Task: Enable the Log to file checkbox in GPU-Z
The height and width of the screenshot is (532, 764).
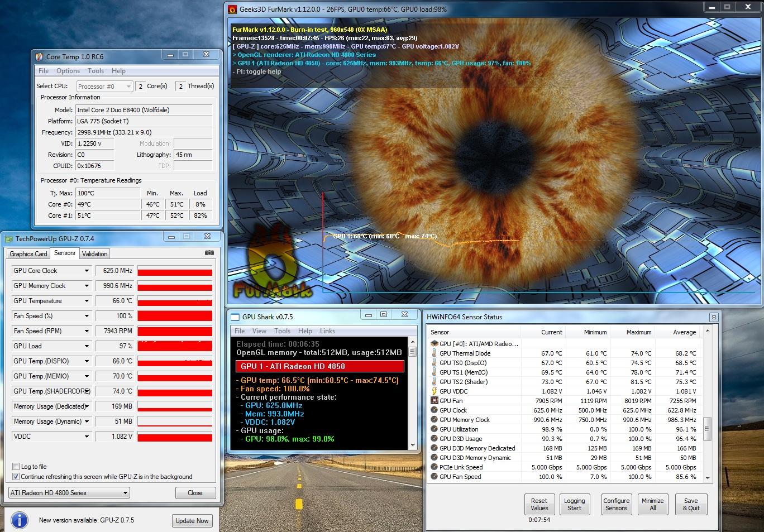Action: pos(16,467)
